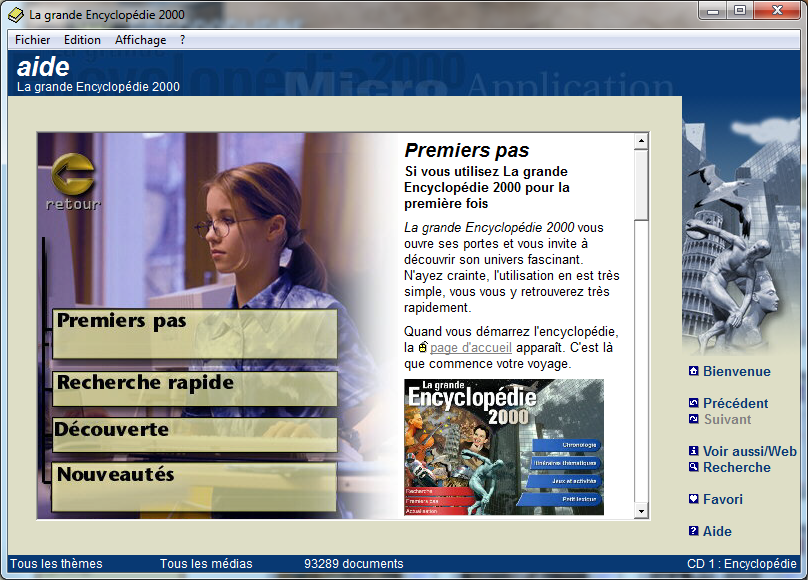Screen dimensions: 808x580
Task: Maximize the encyclopedia window
Action: coord(740,11)
